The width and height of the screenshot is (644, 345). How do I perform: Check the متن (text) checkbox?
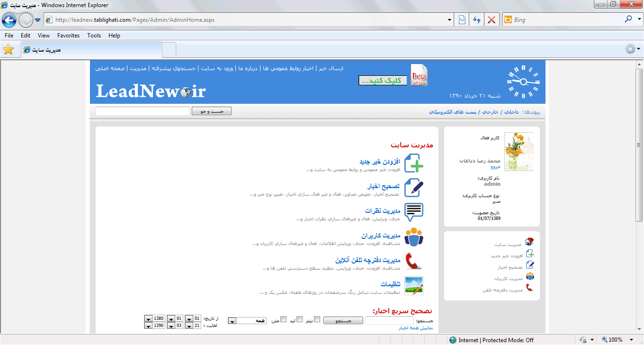pos(284,319)
